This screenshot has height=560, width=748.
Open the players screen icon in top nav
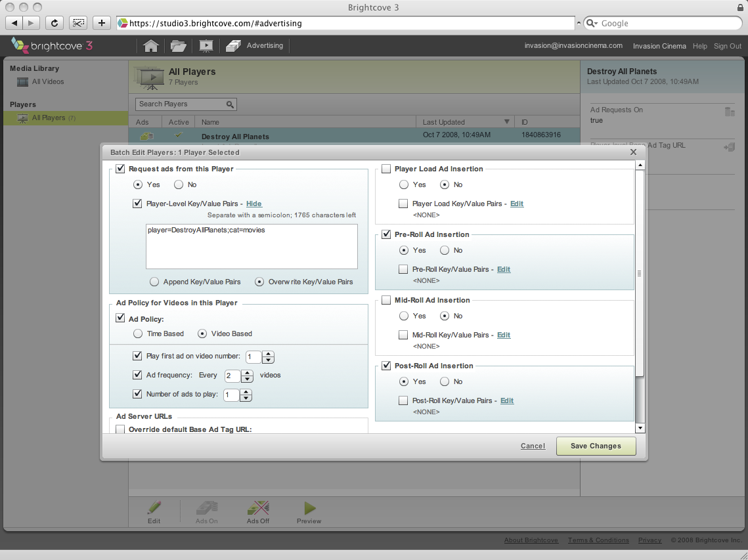pyautogui.click(x=206, y=46)
